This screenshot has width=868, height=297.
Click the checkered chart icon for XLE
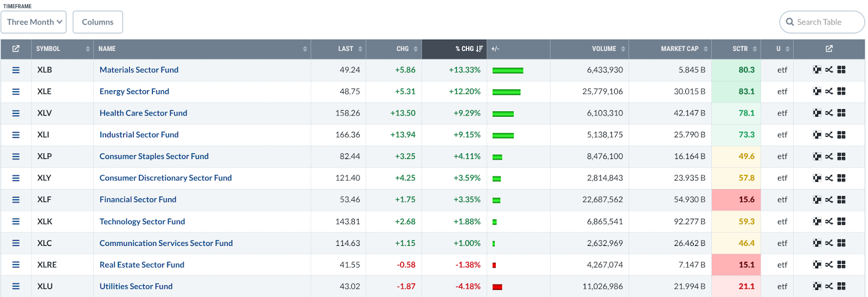[817, 91]
